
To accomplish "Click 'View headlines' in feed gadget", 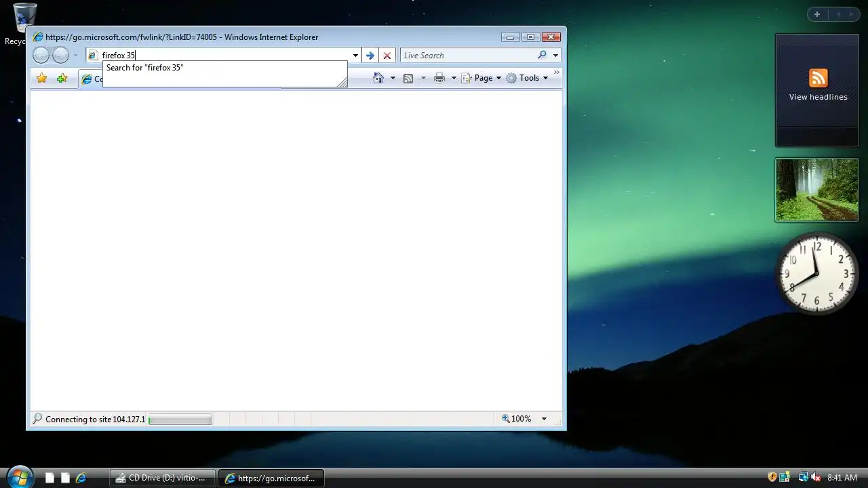I will tap(818, 97).
